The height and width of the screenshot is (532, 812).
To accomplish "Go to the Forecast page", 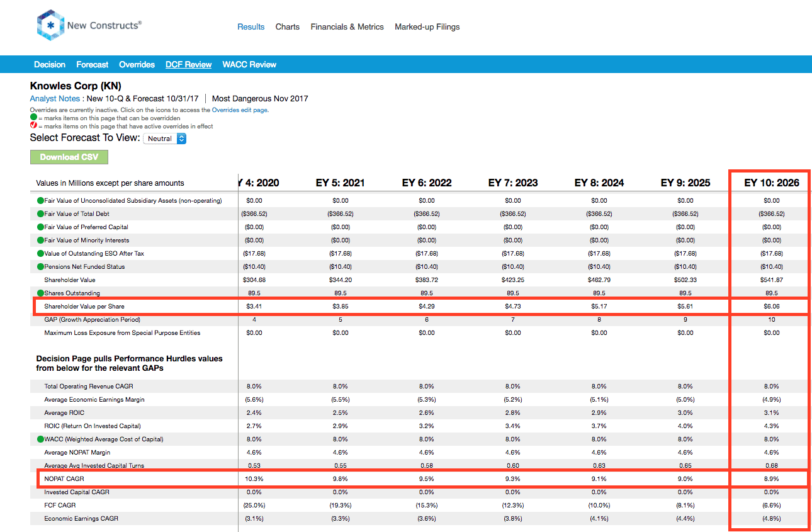I will coord(93,64).
